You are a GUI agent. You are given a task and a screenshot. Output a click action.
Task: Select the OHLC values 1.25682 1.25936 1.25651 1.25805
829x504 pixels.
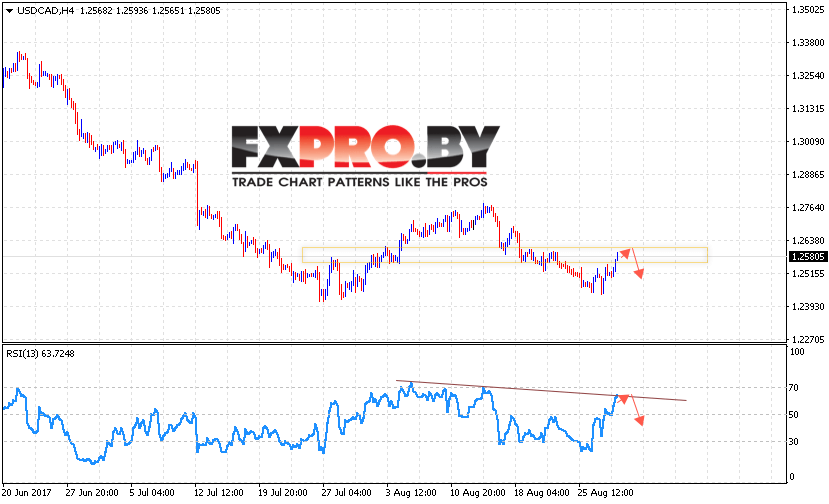[x=150, y=11]
